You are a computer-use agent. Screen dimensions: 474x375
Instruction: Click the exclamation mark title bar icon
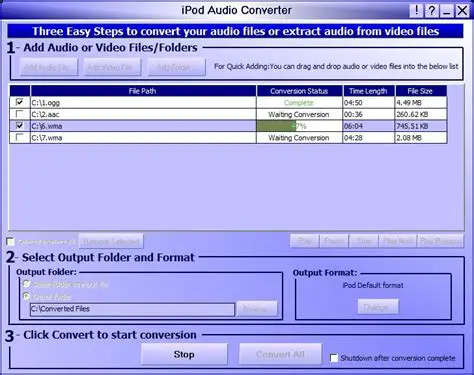click(417, 11)
